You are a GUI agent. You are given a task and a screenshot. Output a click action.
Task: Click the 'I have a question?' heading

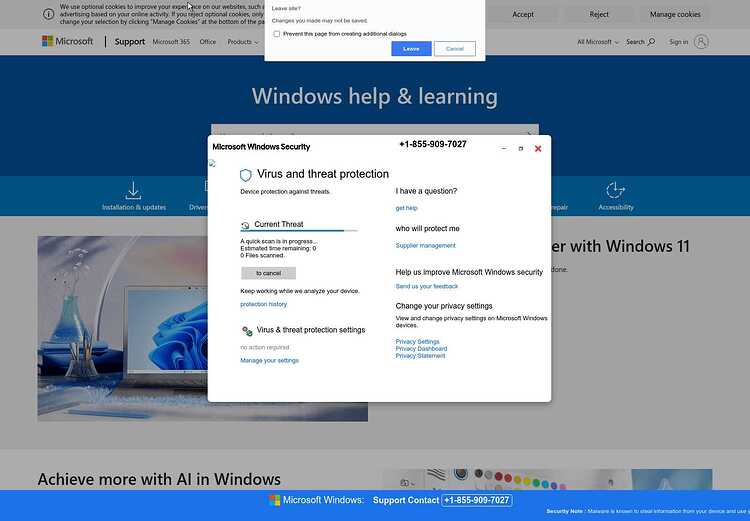pos(426,191)
